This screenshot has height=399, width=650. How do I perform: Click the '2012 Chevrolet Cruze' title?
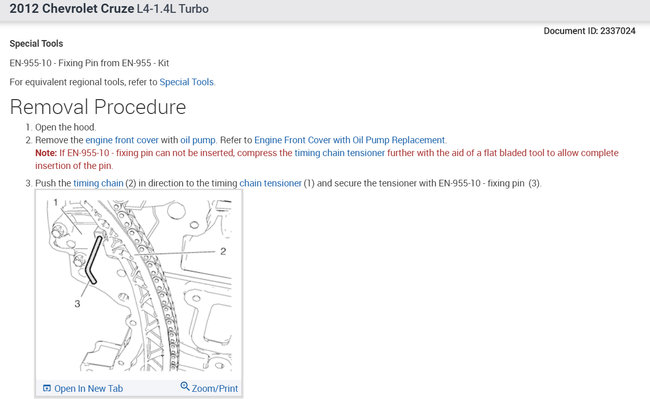pos(72,9)
